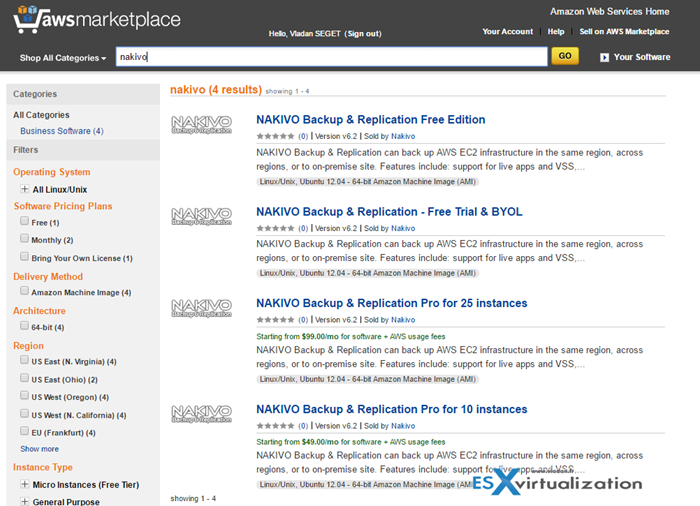This screenshot has height=506, width=700.
Task: Expand Micro Instances (Free Tier) filter
Action: pos(25,484)
